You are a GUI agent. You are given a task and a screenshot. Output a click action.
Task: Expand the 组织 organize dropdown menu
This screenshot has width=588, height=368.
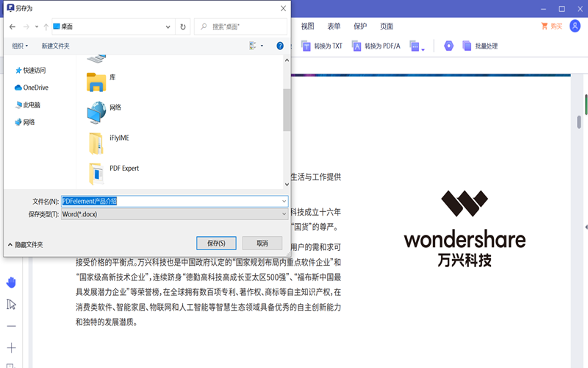point(20,46)
